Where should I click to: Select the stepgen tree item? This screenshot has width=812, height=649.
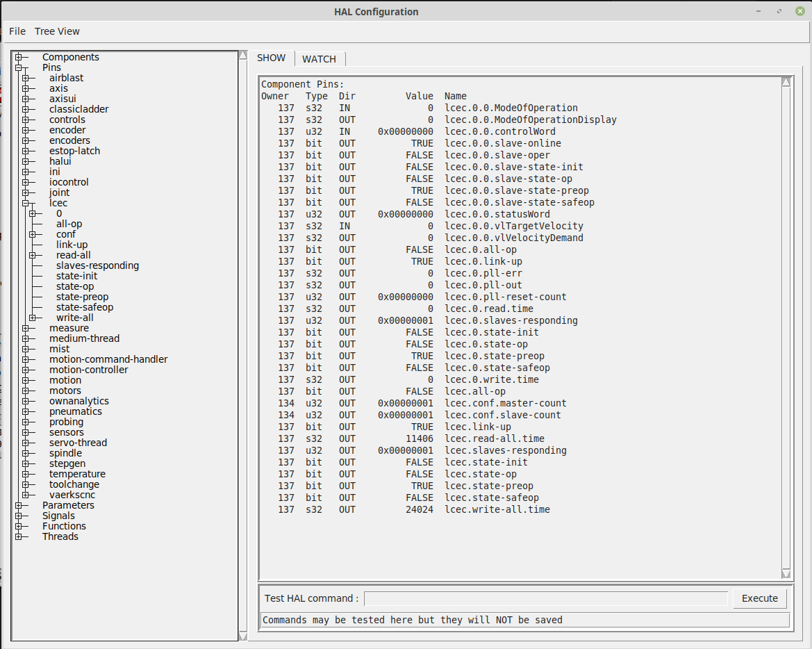pyautogui.click(x=67, y=463)
